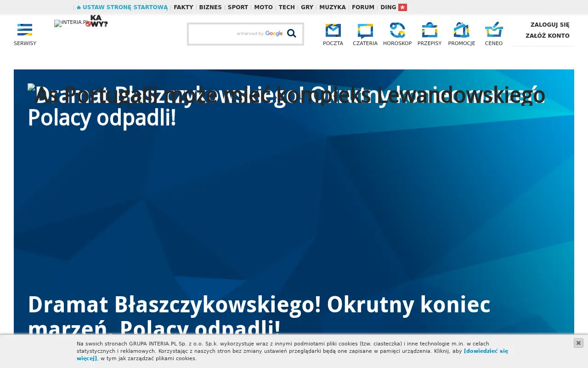Viewport: 588px width, 368px height.
Task: Click the home icon before Ustaw stronę startową
Action: (79, 7)
